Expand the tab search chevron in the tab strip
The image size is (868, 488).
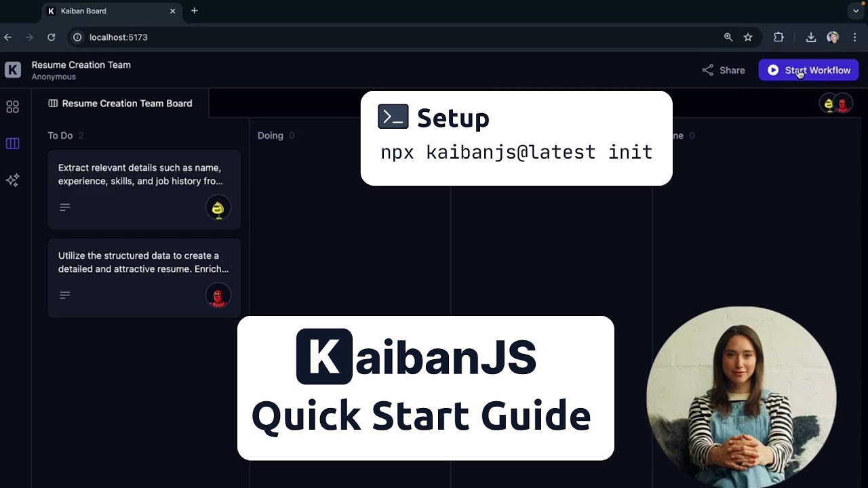[x=856, y=11]
